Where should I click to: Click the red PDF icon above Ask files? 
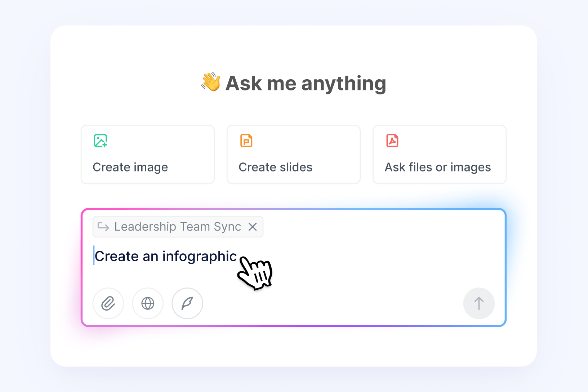coord(392,141)
